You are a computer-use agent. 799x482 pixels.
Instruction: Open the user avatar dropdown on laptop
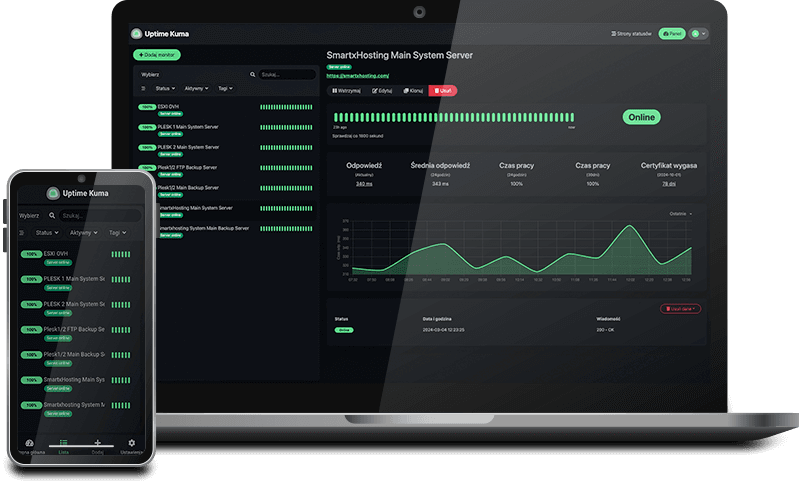click(x=699, y=34)
